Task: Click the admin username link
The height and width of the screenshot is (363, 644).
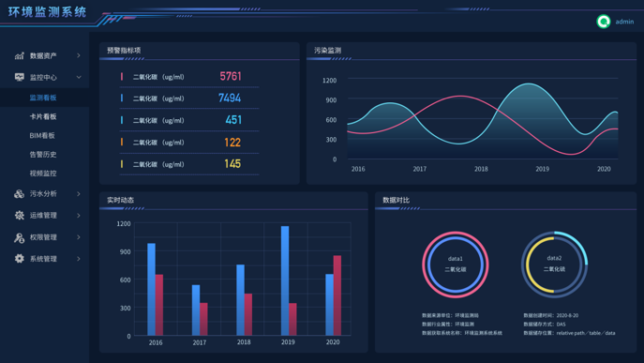Action: coord(624,22)
